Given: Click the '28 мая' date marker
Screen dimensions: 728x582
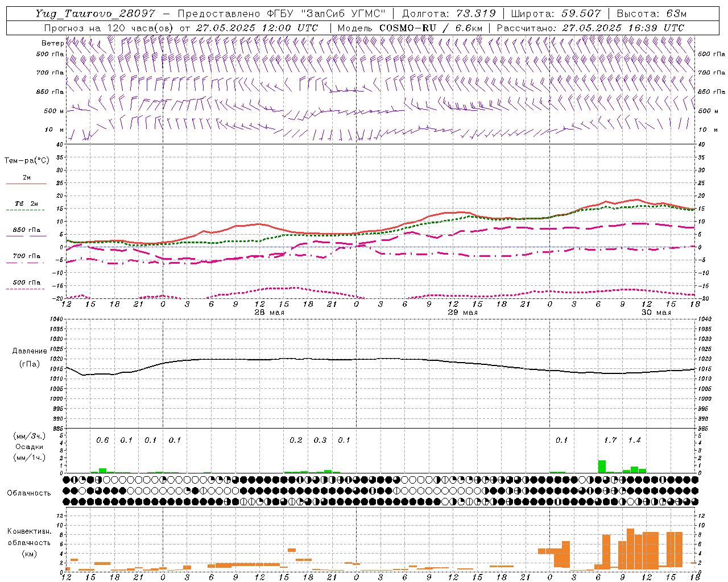Looking at the screenshot, I should point(270,313).
